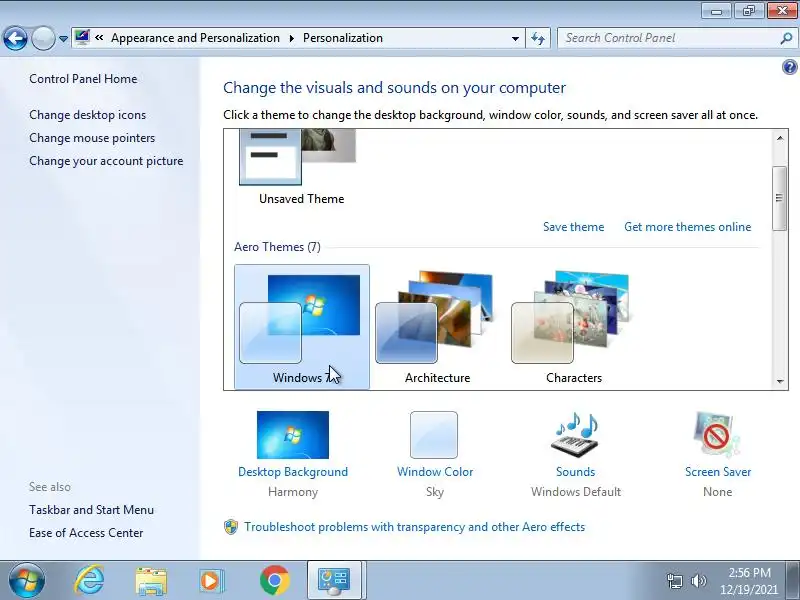Open Windows Media Player from taskbar
This screenshot has width=800, height=600.
coord(211,581)
